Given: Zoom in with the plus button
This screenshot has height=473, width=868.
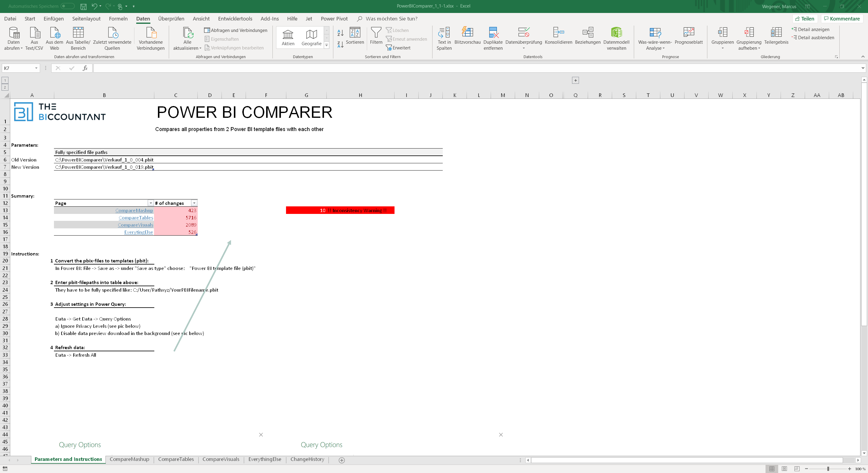Looking at the screenshot, I should click(850, 468).
